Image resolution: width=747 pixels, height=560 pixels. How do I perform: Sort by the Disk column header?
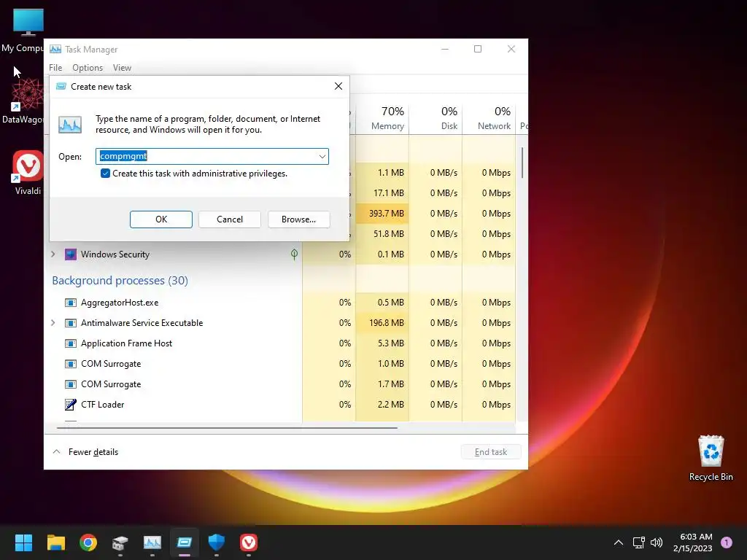[436, 117]
